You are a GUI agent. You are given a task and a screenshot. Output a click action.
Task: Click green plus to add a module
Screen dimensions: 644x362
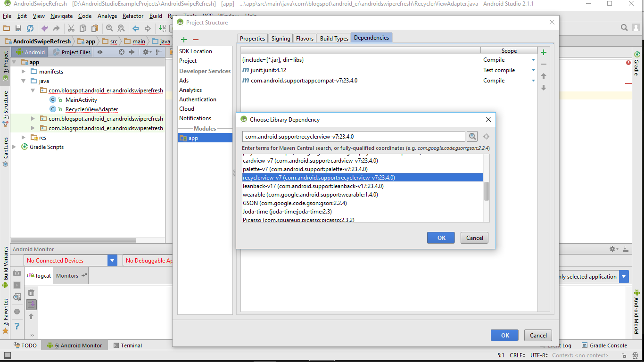click(184, 40)
